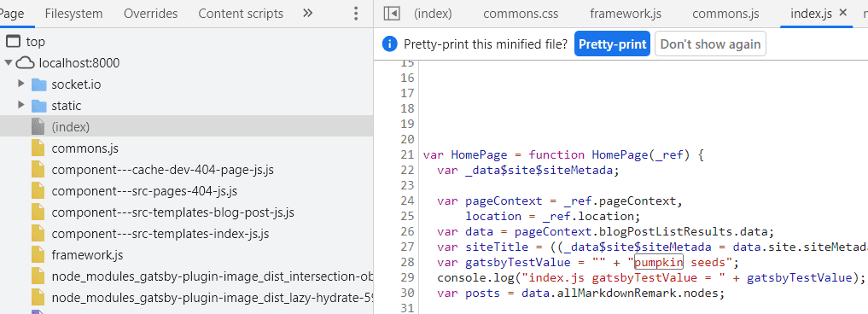This screenshot has width=868, height=314.
Task: Click line number 28 in the gutter
Action: pos(407,262)
